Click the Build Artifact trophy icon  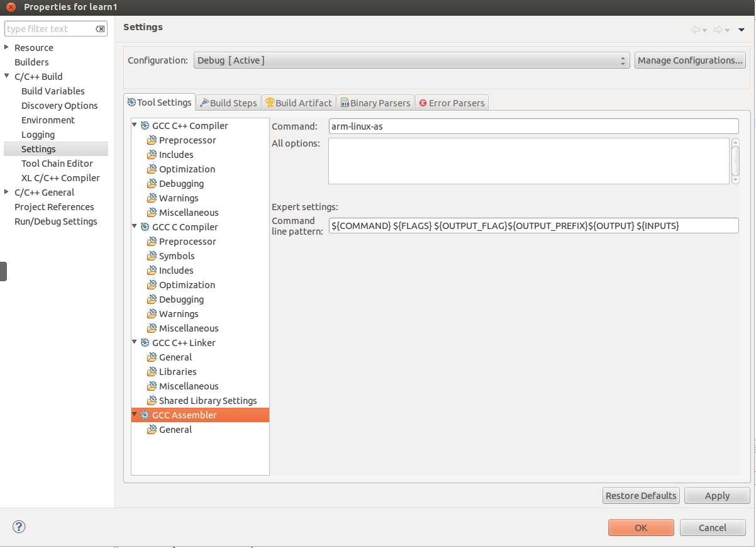pos(270,103)
